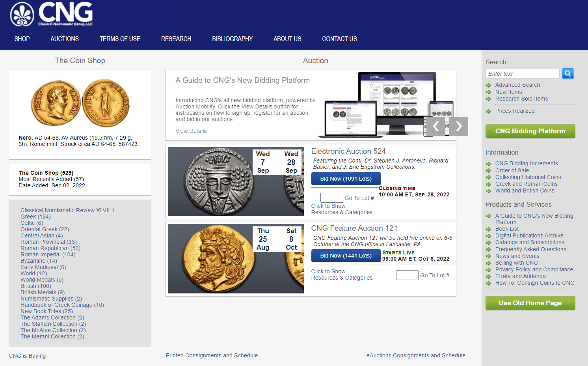Expand Resources & Categories for Feature Auction 121
Screen dimensions: 588x366
[x=342, y=274]
